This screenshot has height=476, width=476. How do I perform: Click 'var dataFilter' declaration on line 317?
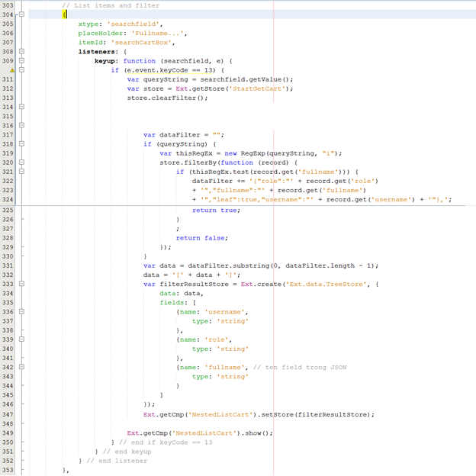click(x=172, y=135)
